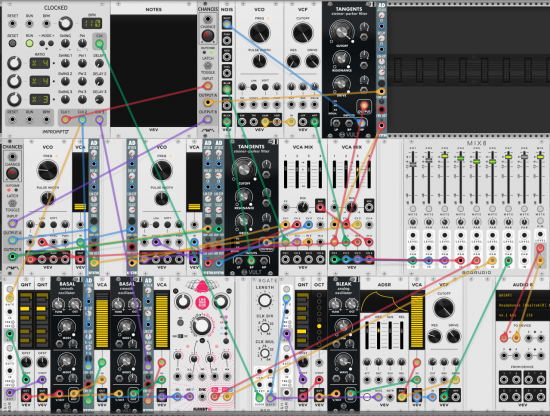Click the CLK 2 output jack on Clocked
Screen dimensions: 550x416
[82, 120]
